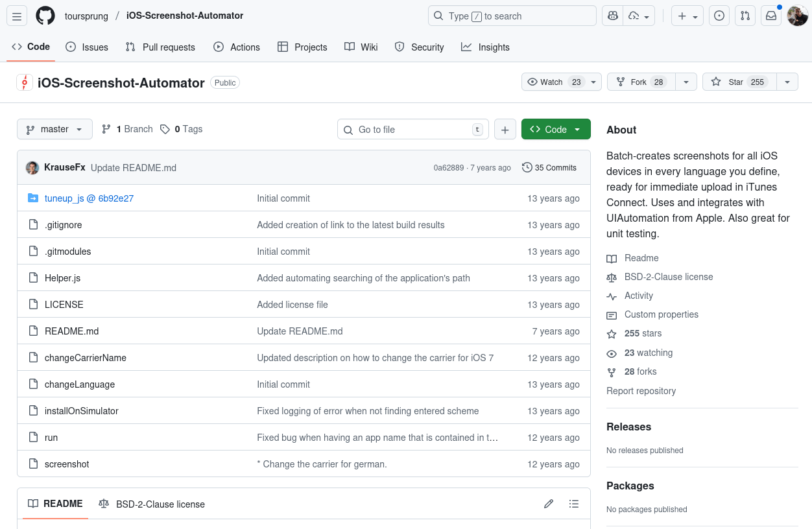View the 35 Commits history
812x529 pixels.
pos(549,167)
